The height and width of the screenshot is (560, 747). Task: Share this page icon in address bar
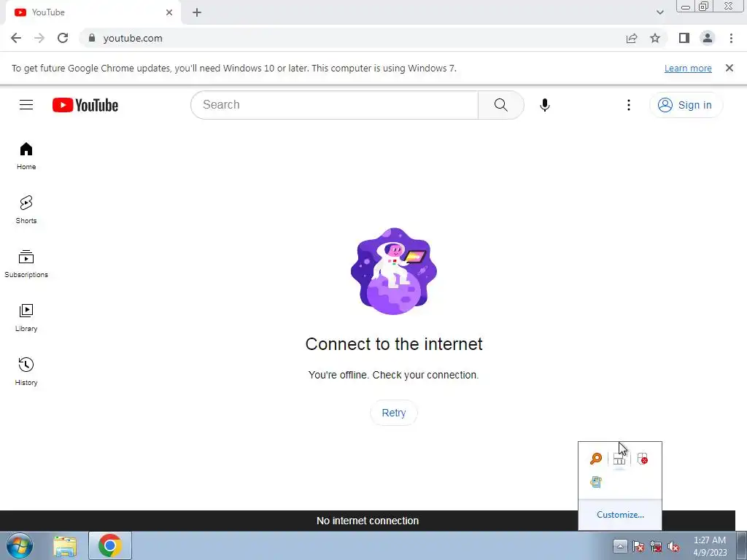pos(632,38)
